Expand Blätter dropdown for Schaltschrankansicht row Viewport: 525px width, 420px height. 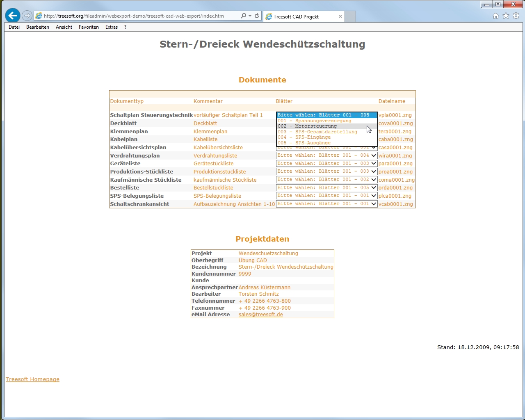point(326,204)
